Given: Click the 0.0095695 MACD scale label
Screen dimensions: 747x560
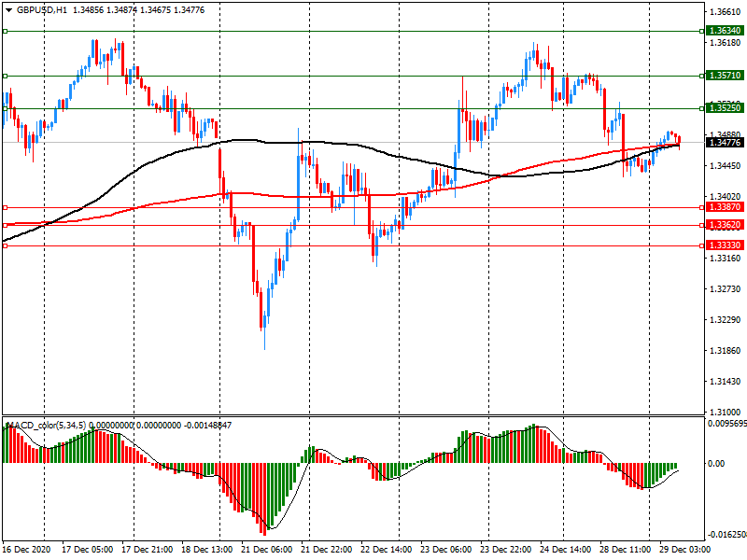Looking at the screenshot, I should pos(727,424).
